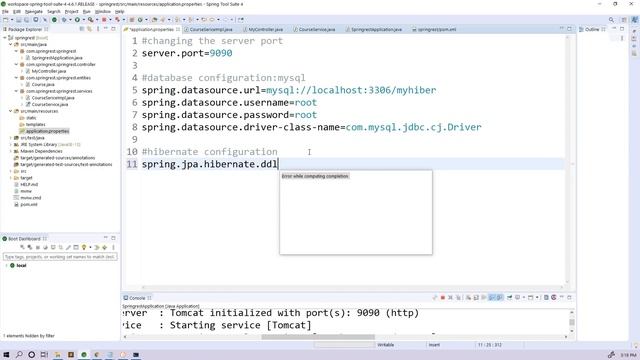Screen dimensions: 640x360
Task: Select MyController.java in Package Explorer
Action: point(49,71)
